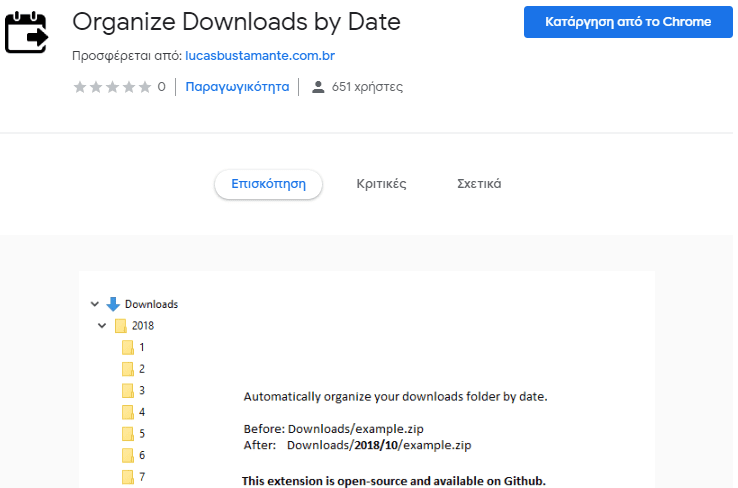
Task: Click the folder icon for month 6
Action: (128, 456)
